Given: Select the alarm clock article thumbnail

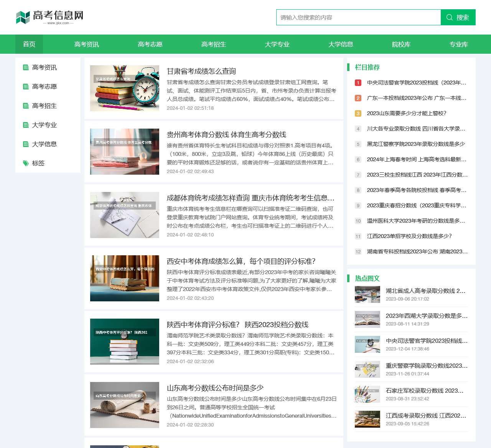Looking at the screenshot, I should tap(125, 88).
